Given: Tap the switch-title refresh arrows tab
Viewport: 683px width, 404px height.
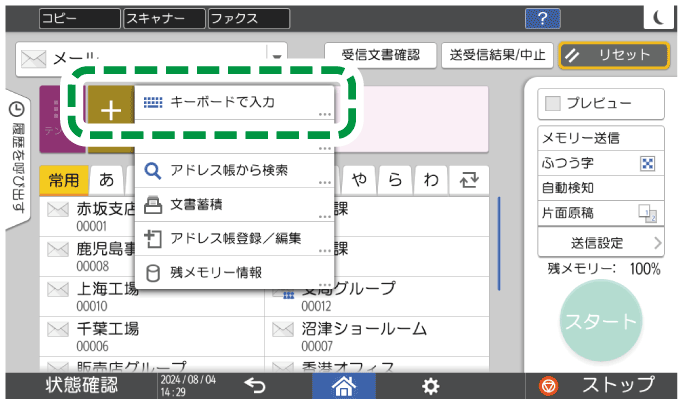Looking at the screenshot, I should point(469,180).
